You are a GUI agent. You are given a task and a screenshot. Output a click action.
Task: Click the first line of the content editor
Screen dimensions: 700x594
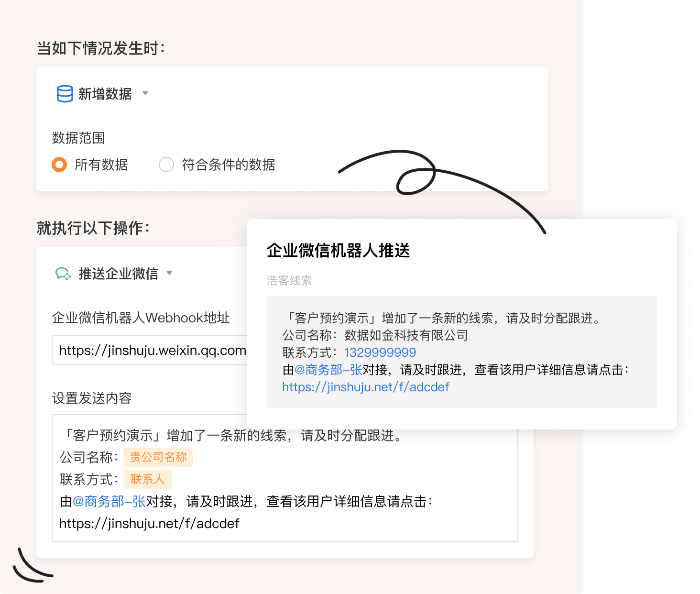(x=233, y=435)
